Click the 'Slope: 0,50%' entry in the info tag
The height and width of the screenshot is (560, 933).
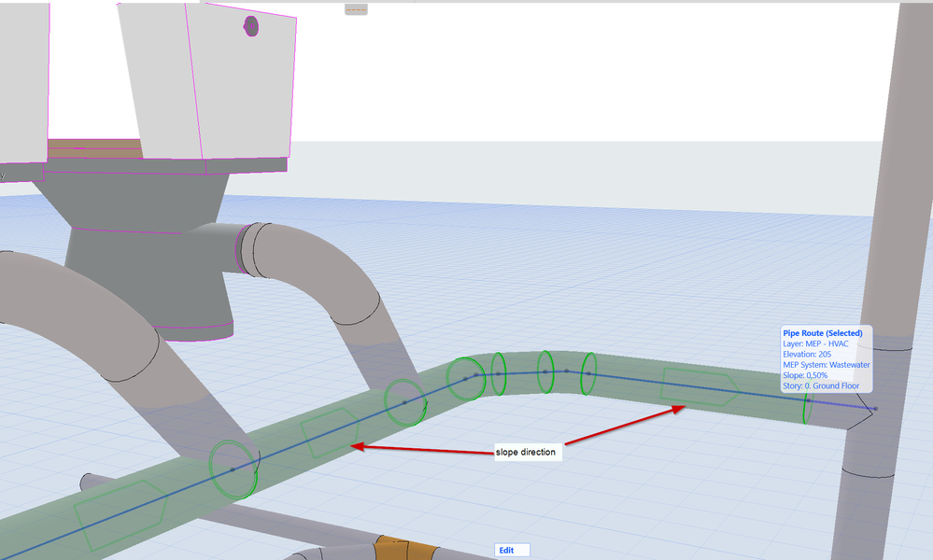click(805, 375)
